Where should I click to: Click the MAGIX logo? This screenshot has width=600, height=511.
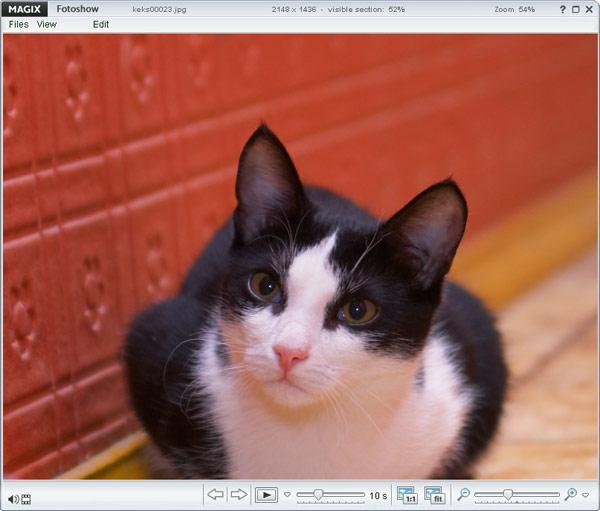point(24,9)
